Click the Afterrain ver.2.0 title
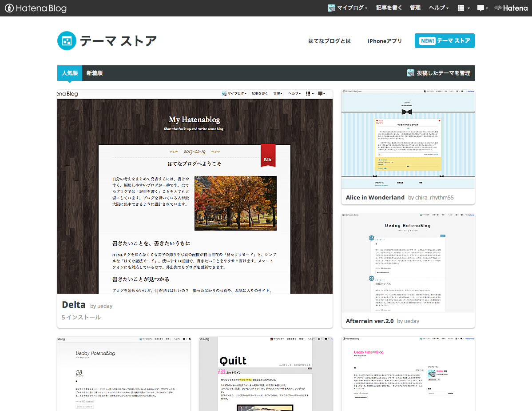This screenshot has width=532, height=411. (x=369, y=321)
